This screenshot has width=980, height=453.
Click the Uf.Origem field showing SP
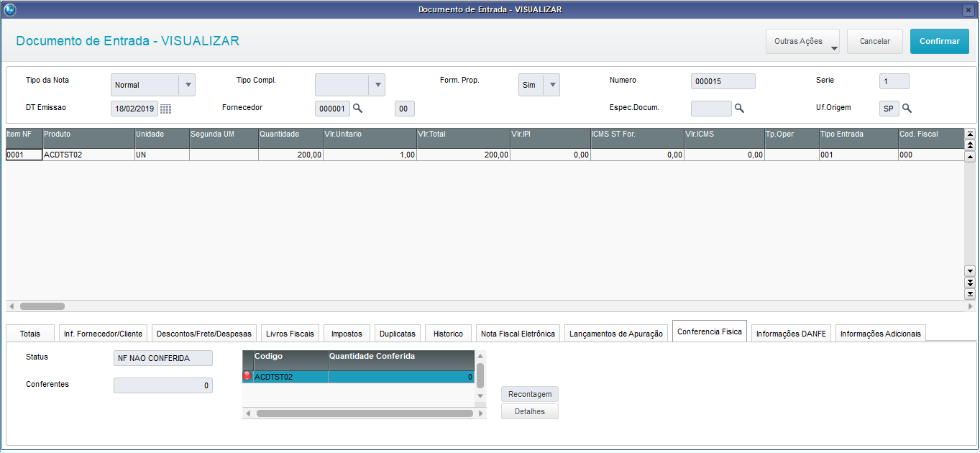[889, 109]
